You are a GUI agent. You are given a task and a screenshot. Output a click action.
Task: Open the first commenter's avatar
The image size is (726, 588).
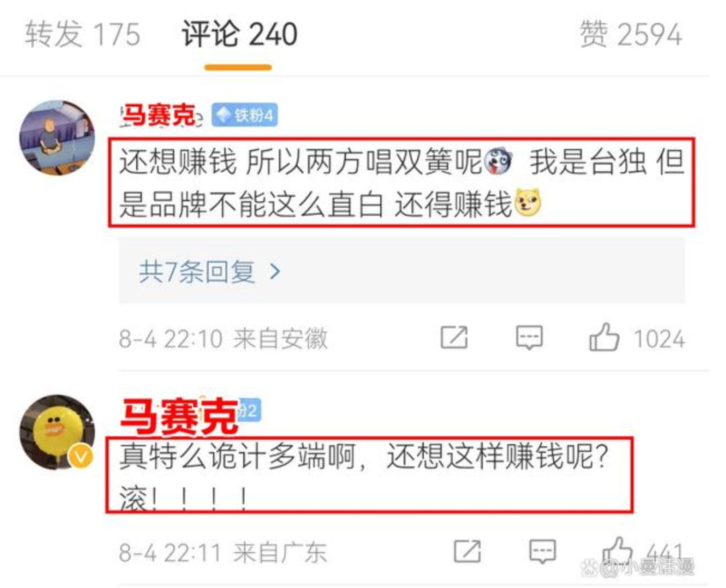tap(57, 138)
